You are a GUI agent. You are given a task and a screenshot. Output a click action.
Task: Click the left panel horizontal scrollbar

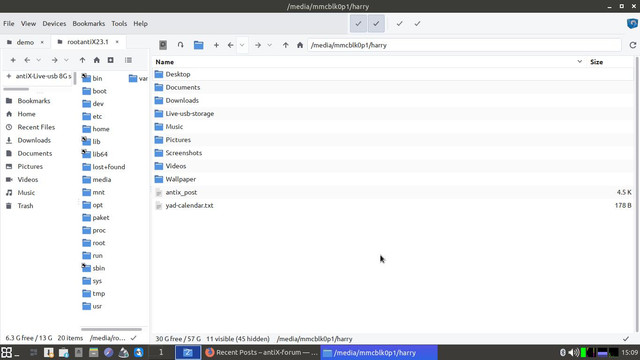[x=111, y=329]
